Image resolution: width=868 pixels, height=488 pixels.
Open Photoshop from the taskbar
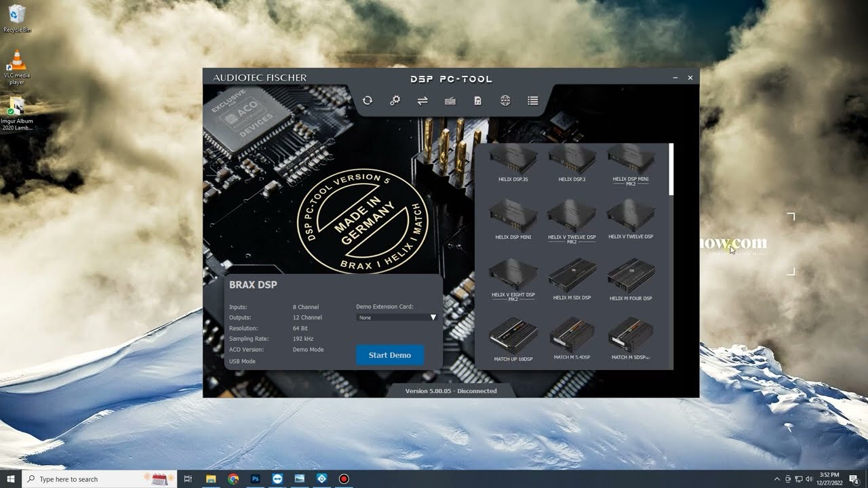(256, 479)
